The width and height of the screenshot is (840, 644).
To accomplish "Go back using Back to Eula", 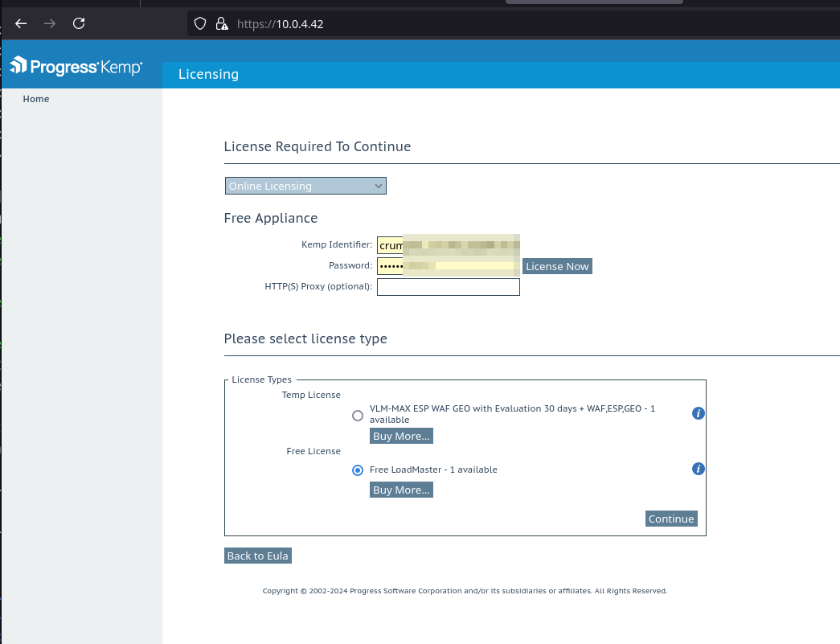I will coord(257,556).
